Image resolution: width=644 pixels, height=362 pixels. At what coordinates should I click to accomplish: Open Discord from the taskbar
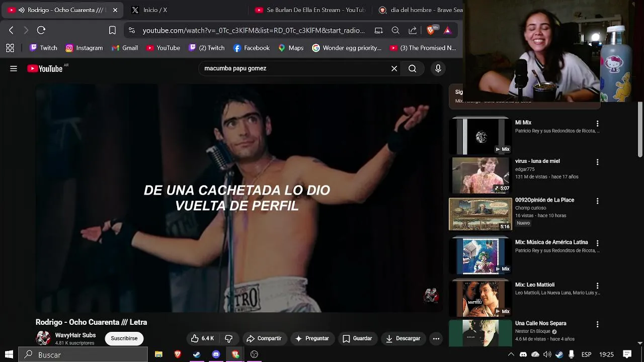click(216, 354)
